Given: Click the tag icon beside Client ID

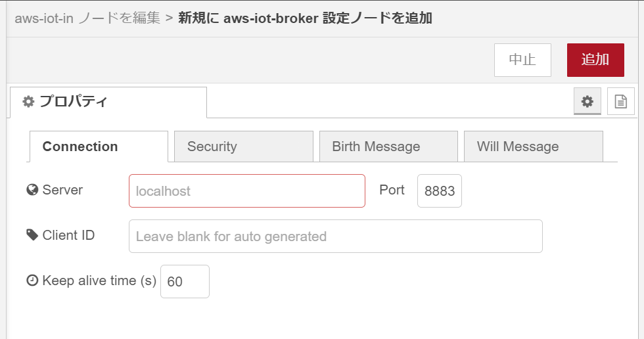Looking at the screenshot, I should coord(32,235).
